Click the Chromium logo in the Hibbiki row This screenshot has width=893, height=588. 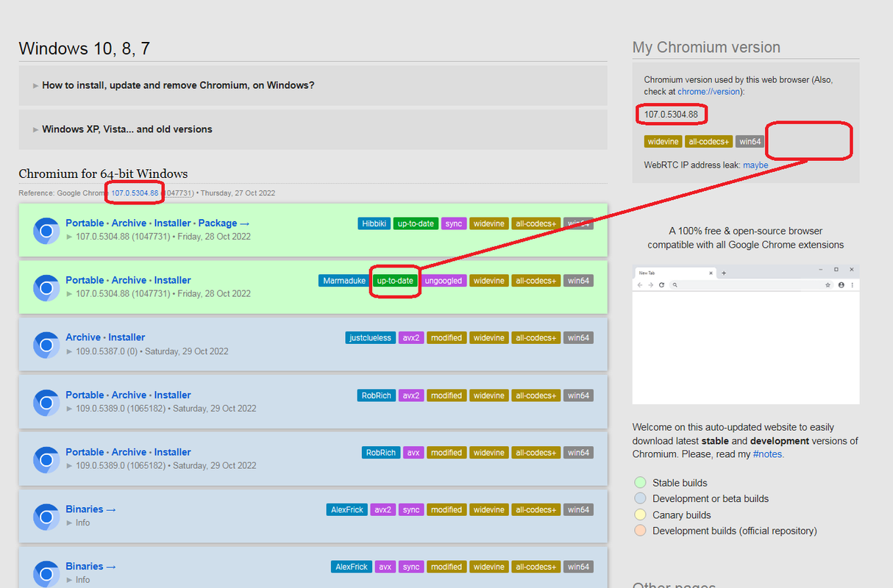(46, 230)
